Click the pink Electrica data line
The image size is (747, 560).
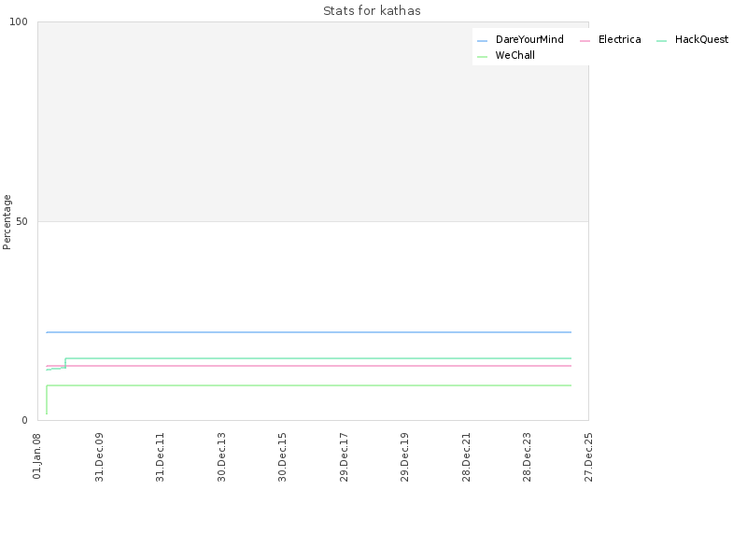309,366
